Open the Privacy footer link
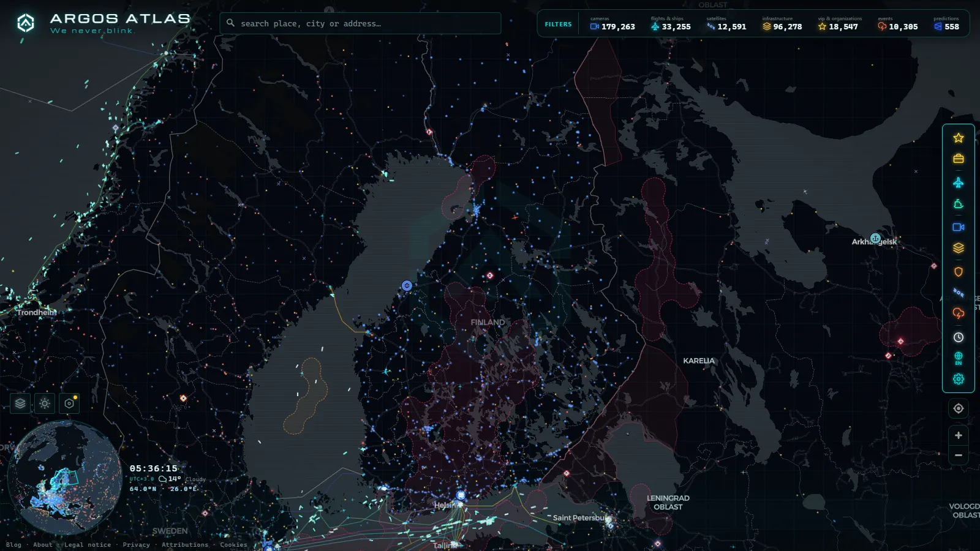The width and height of the screenshot is (980, 551). 136,545
